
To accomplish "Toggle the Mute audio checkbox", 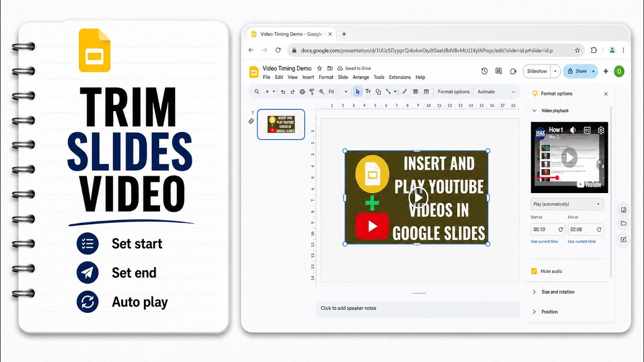I will 534,271.
